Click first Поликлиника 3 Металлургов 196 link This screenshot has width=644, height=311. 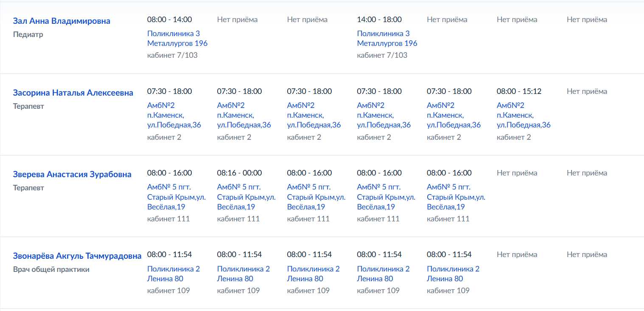[177, 38]
